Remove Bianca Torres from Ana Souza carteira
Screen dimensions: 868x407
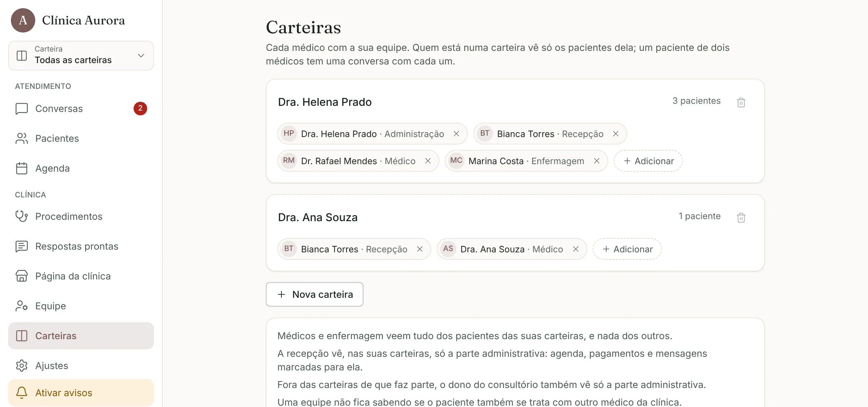click(420, 249)
